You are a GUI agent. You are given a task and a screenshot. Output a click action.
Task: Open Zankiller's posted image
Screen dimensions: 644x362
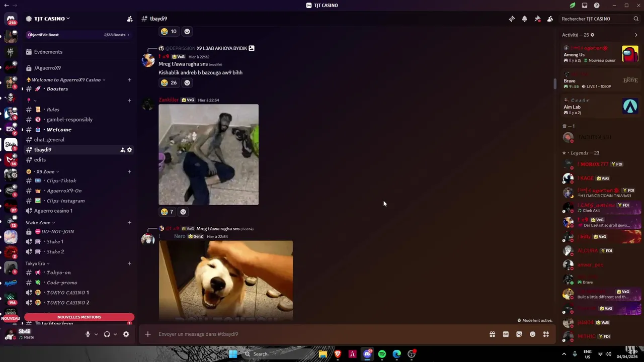209,154
